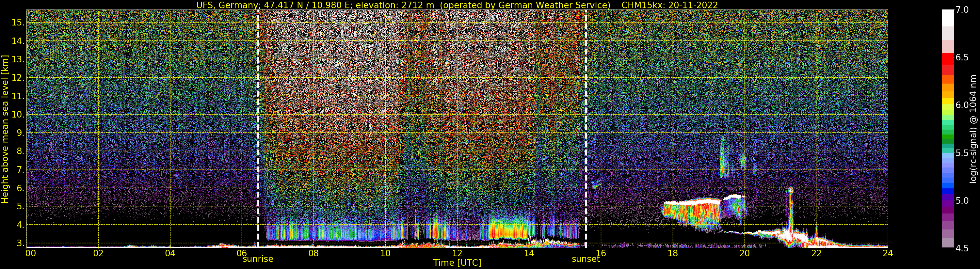This screenshot has height=269, width=980.
Task: Select the '3.' height axis tick label
Action: point(20,243)
